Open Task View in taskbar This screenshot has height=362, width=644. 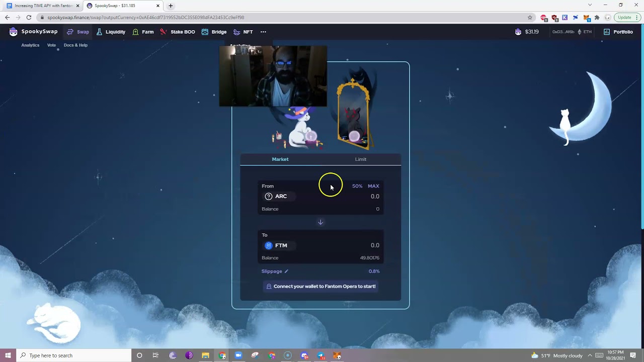click(155, 355)
